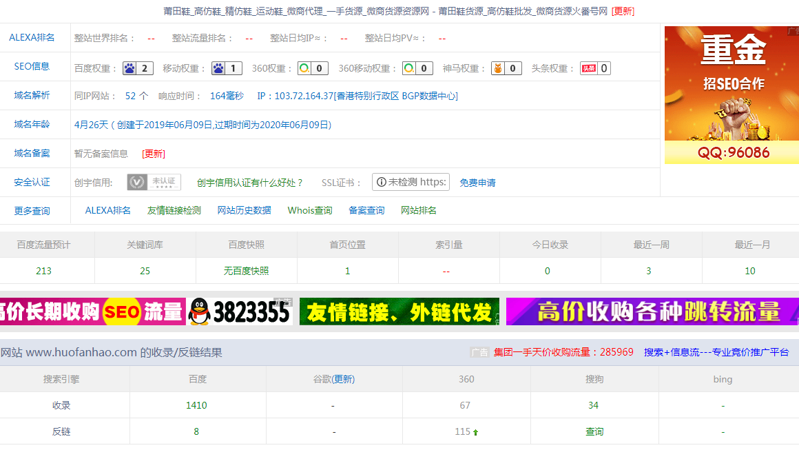The width and height of the screenshot is (799, 450).
Task: Click the 域名解析 row label
Action: tap(32, 95)
